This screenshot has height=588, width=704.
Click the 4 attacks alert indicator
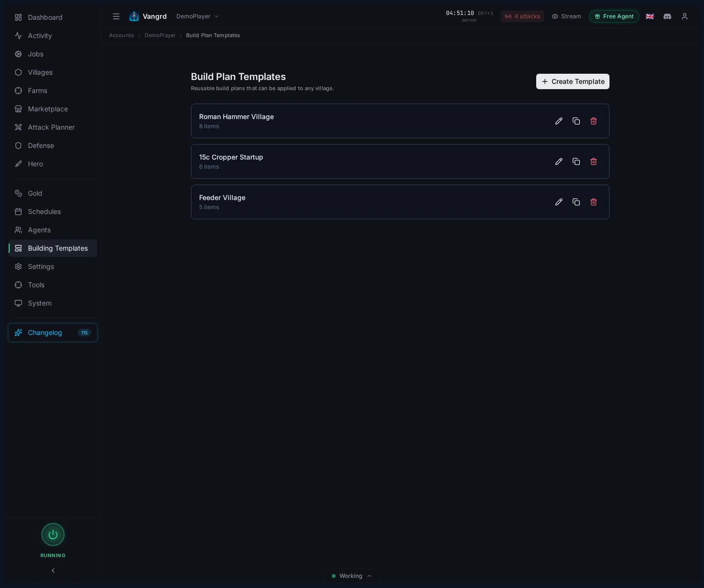[522, 16]
